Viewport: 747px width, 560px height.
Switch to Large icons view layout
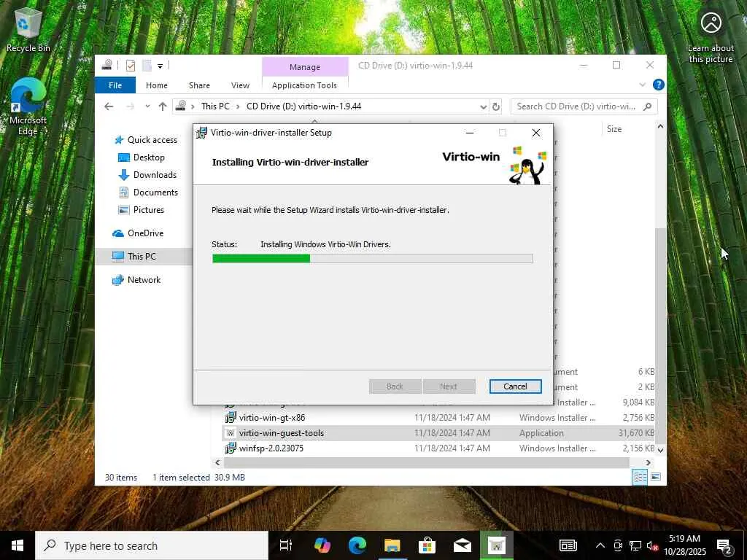tap(656, 477)
